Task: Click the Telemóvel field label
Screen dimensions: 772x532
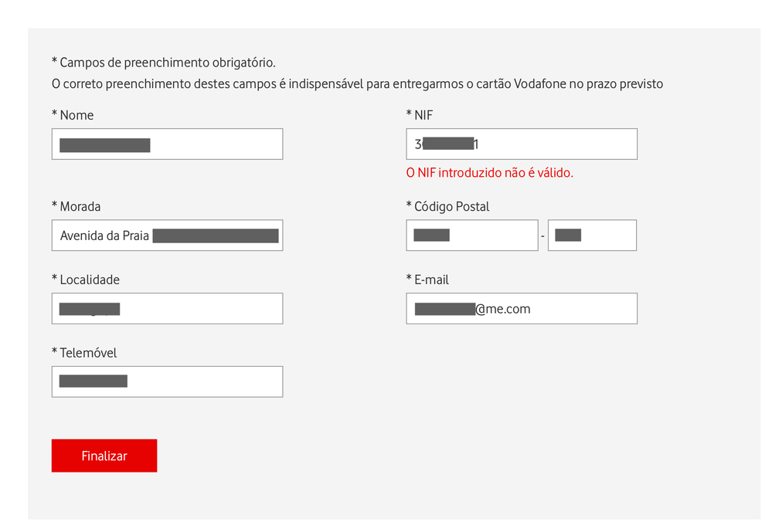Action: 83,352
